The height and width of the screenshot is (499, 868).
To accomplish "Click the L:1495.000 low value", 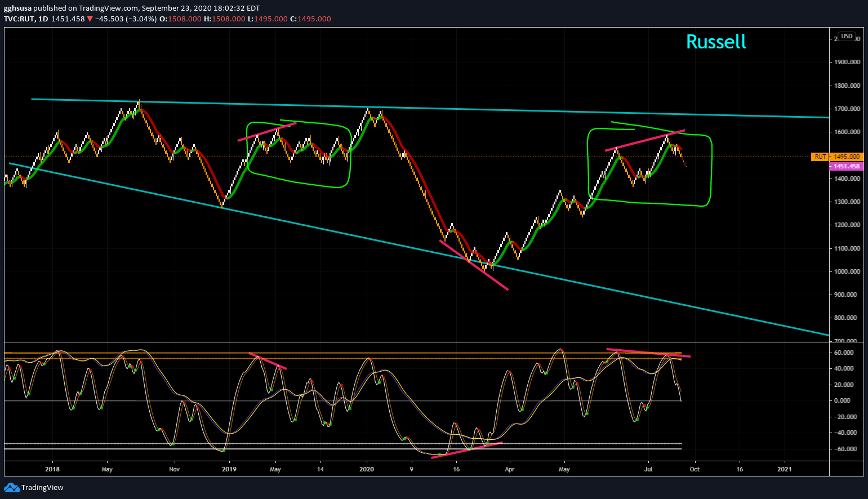I will pyautogui.click(x=268, y=19).
